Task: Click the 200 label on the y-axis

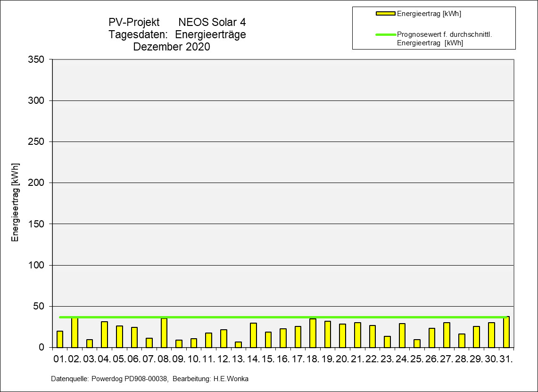Action: coord(36,183)
